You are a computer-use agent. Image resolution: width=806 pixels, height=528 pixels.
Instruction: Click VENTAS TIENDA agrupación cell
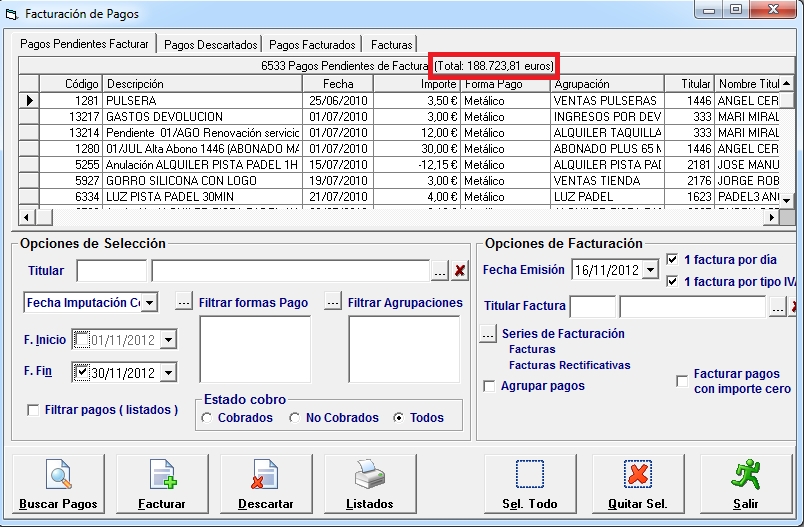coord(607,180)
